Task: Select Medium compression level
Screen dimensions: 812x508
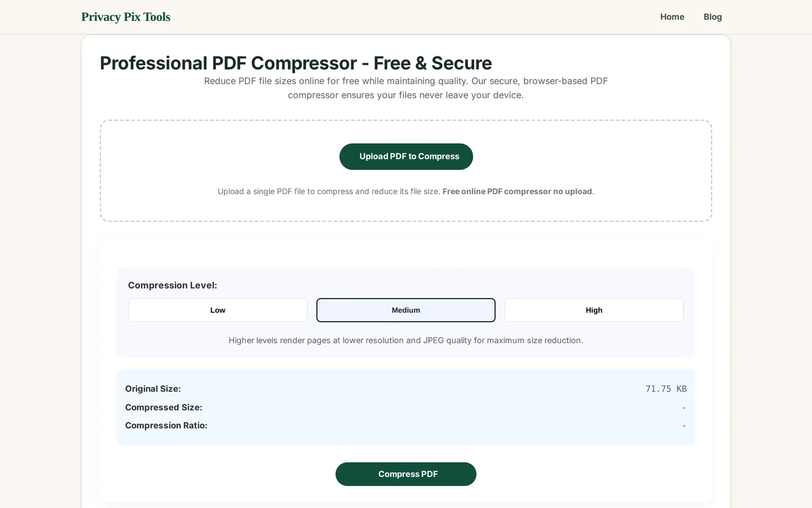Action: coord(406,310)
